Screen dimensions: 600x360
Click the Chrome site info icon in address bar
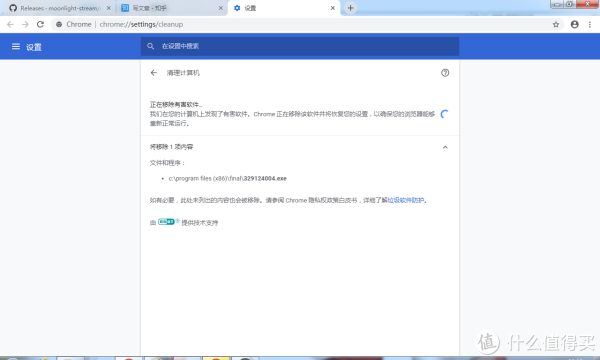[x=59, y=24]
